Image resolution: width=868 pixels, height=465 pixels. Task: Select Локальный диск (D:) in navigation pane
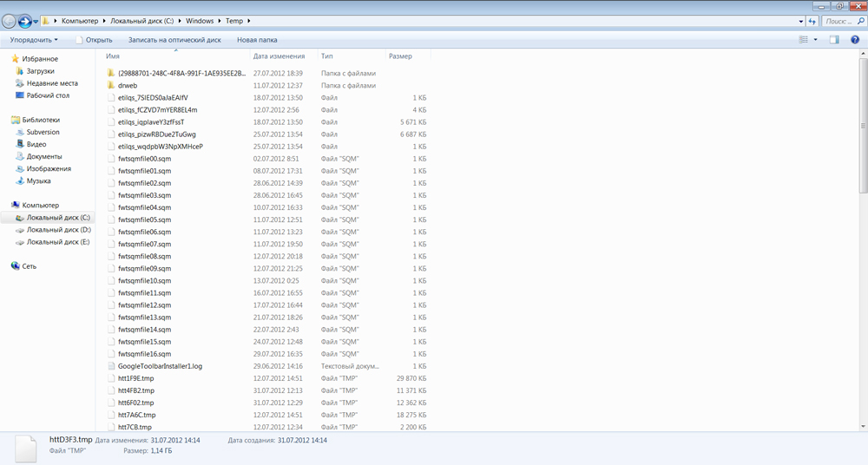pyautogui.click(x=59, y=230)
